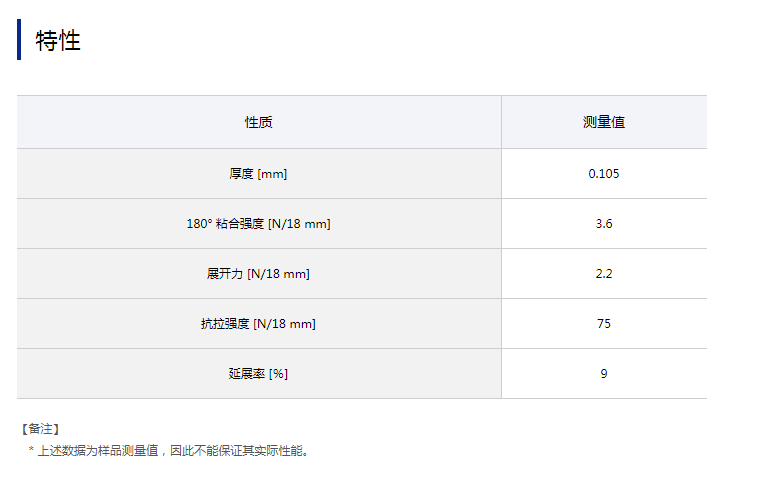Click the 0.105 thickness value
Screen dimensions: 761x480
coord(604,174)
